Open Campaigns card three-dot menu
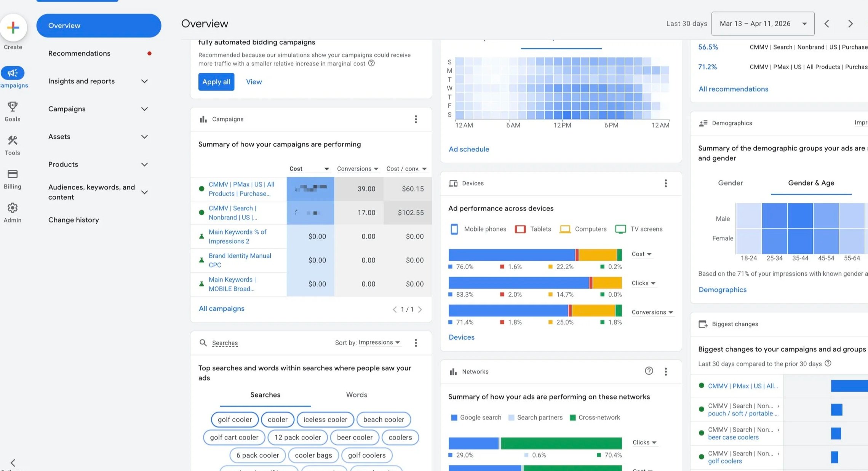This screenshot has height=471, width=868. (x=416, y=119)
